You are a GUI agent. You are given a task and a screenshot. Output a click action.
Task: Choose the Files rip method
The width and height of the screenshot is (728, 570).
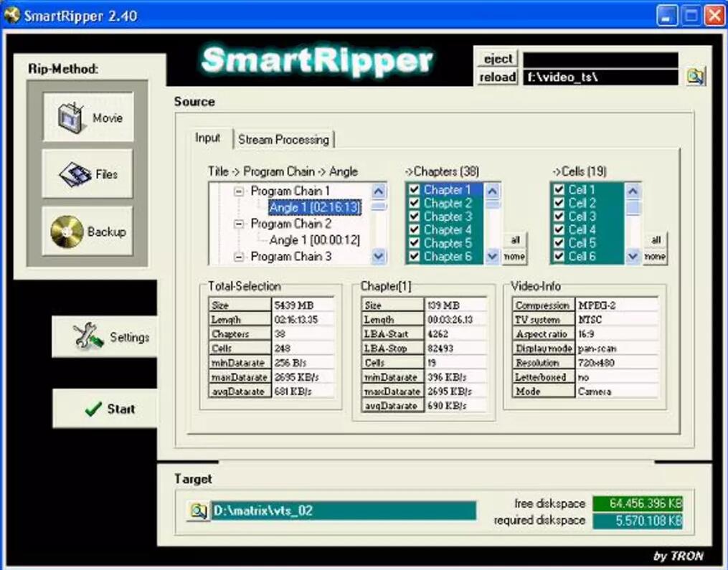tap(88, 174)
